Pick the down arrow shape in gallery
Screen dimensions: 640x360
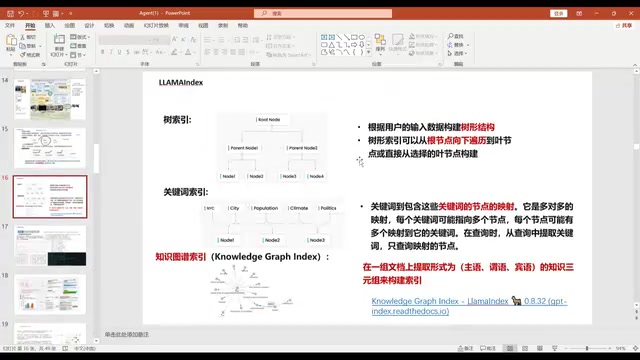[362, 44]
